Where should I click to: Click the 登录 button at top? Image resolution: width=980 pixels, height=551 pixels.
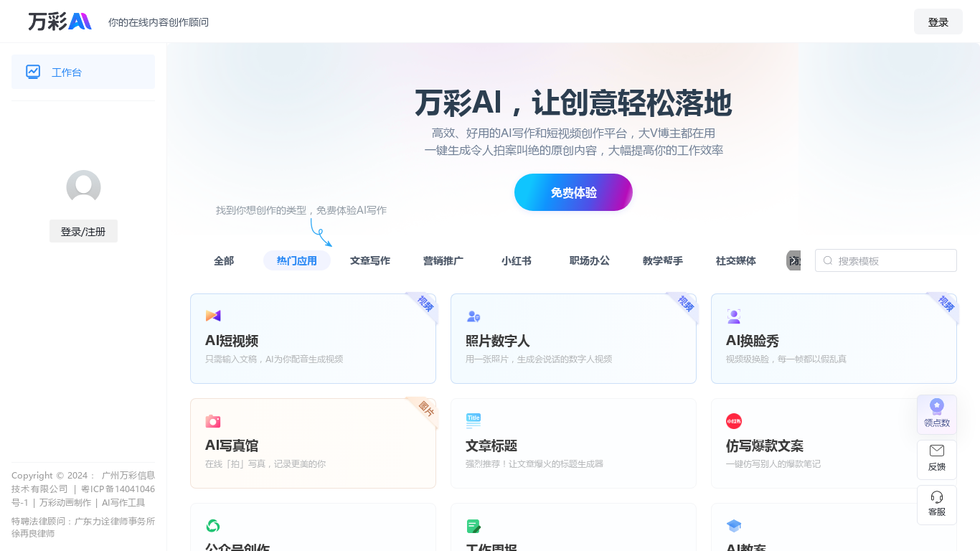[938, 22]
